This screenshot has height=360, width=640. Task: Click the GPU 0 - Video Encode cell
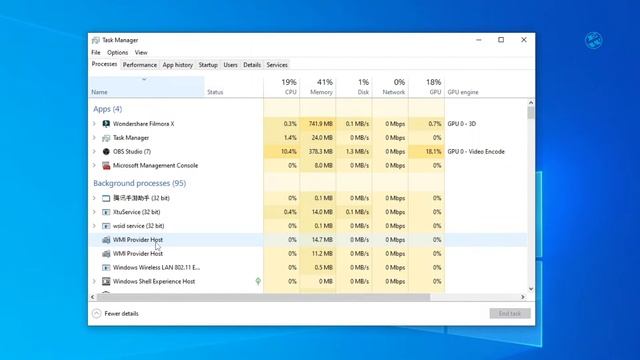476,151
